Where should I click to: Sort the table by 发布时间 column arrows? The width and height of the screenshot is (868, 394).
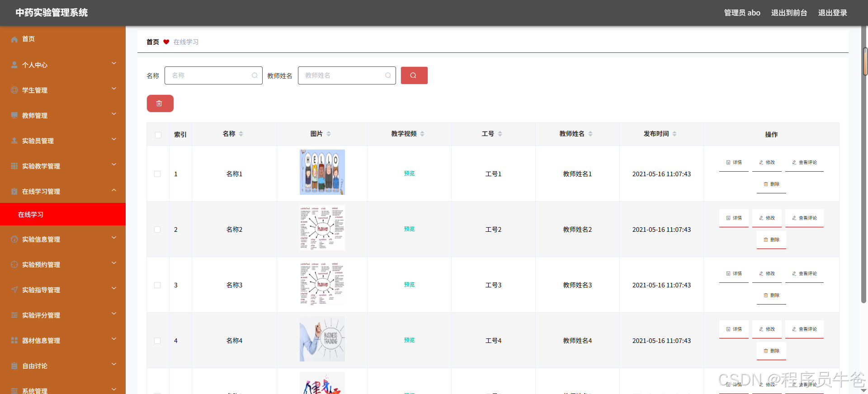[675, 134]
